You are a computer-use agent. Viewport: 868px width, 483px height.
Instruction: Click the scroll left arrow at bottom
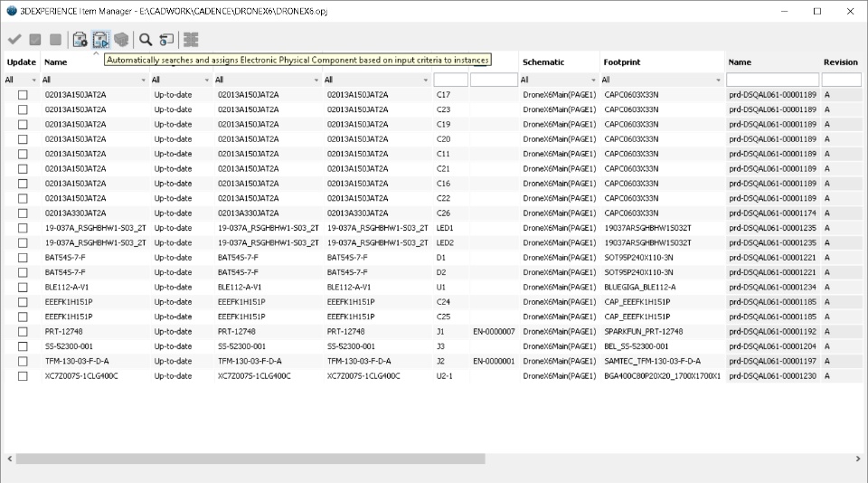[9, 459]
